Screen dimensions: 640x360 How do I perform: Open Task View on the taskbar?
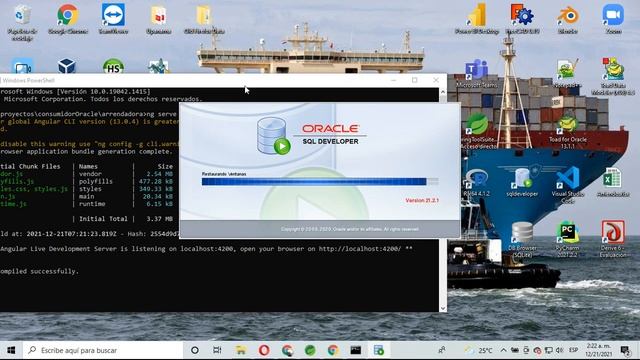(217, 350)
